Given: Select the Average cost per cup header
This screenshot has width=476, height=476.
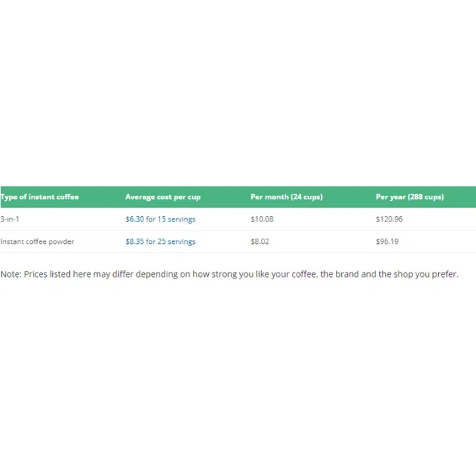Looking at the screenshot, I should (x=163, y=197).
